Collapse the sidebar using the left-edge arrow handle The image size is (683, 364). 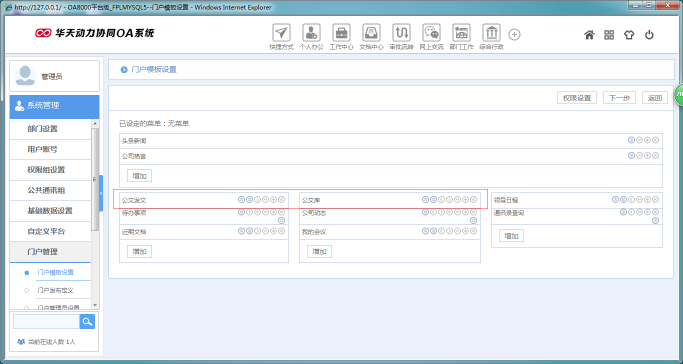click(101, 193)
